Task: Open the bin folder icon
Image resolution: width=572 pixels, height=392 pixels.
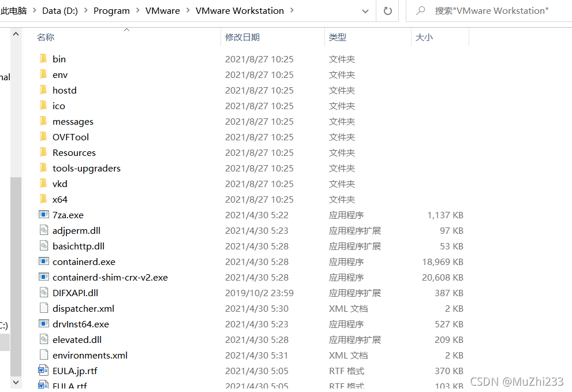Action: (x=43, y=59)
